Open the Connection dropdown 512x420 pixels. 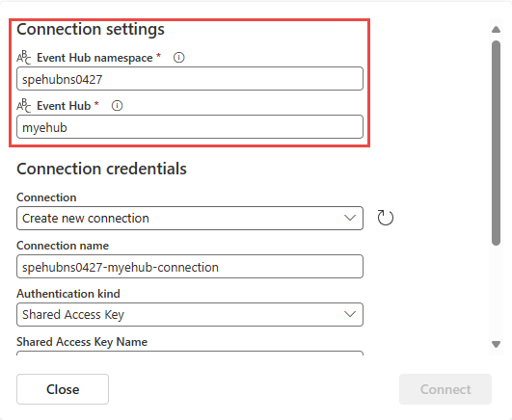click(190, 218)
